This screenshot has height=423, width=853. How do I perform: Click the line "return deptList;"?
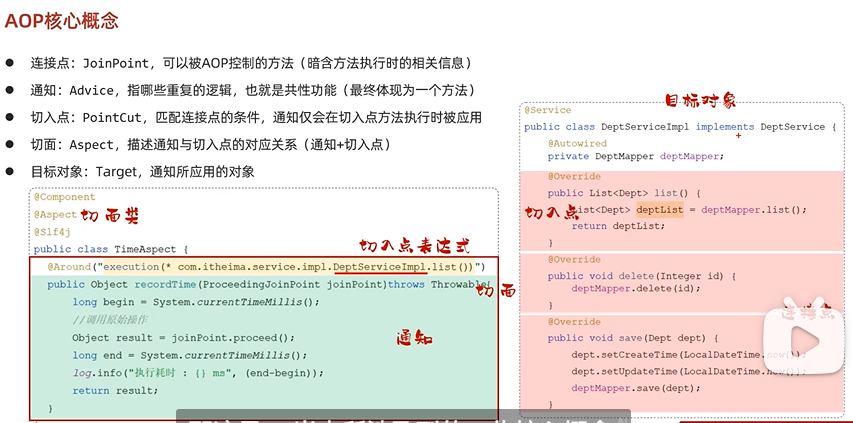(619, 226)
